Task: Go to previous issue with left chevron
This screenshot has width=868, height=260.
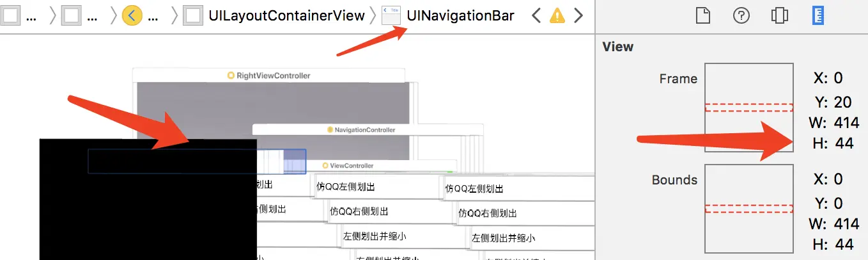Action: 537,15
